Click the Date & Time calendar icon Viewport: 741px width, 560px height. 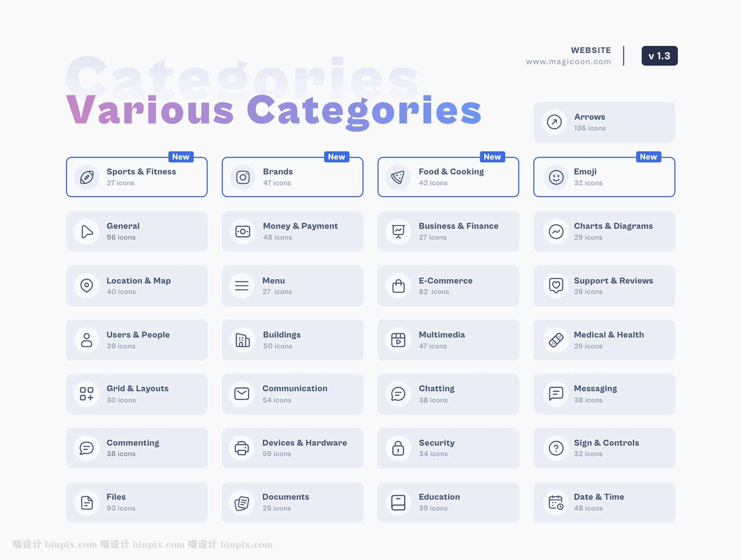pyautogui.click(x=556, y=502)
